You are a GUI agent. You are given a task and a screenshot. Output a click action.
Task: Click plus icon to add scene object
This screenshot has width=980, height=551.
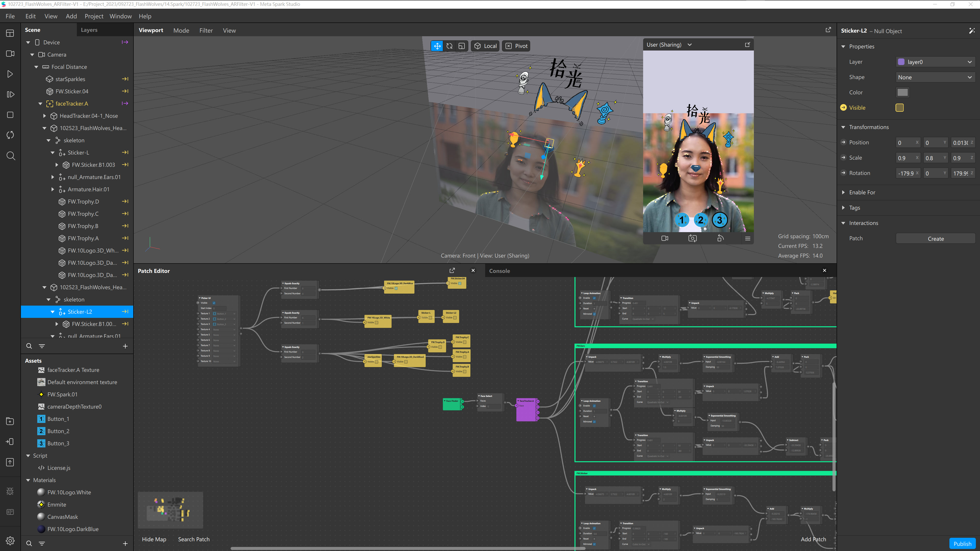click(x=125, y=346)
